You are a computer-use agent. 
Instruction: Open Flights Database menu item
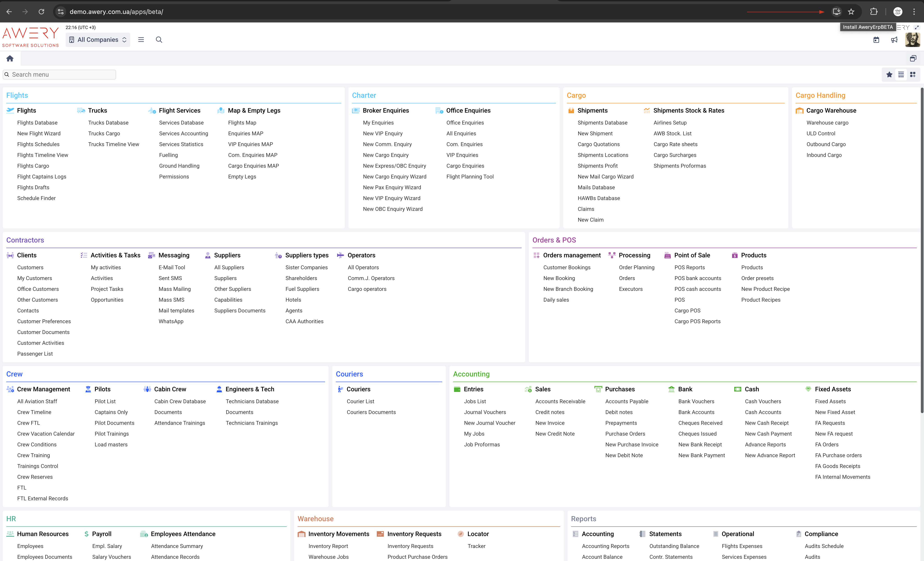pos(37,122)
